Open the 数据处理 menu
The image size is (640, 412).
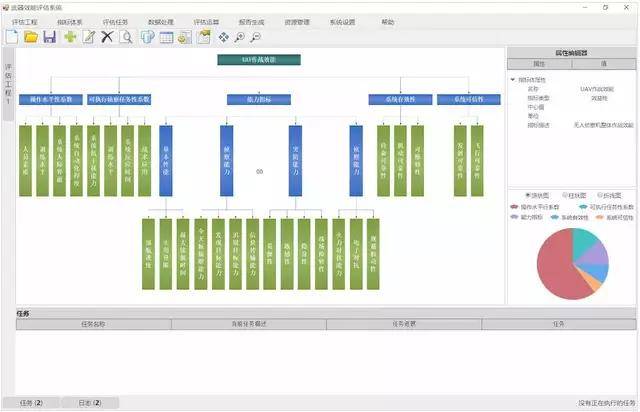coord(160,21)
